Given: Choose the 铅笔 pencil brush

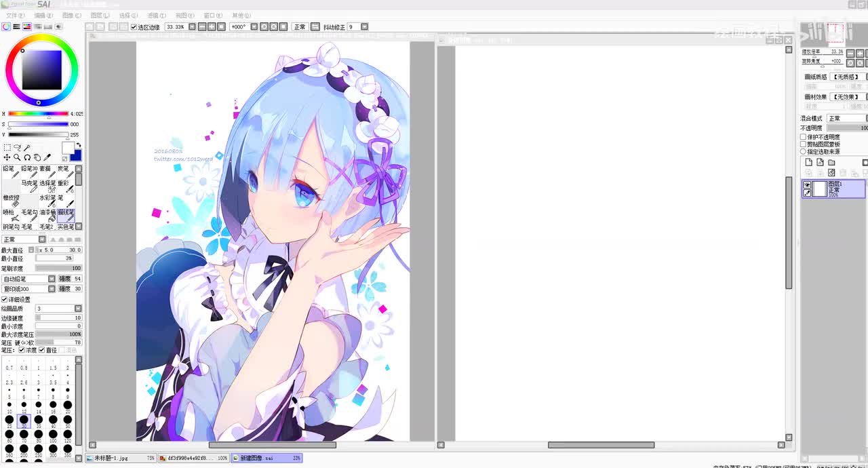Looking at the screenshot, I should pyautogui.click(x=10, y=172).
